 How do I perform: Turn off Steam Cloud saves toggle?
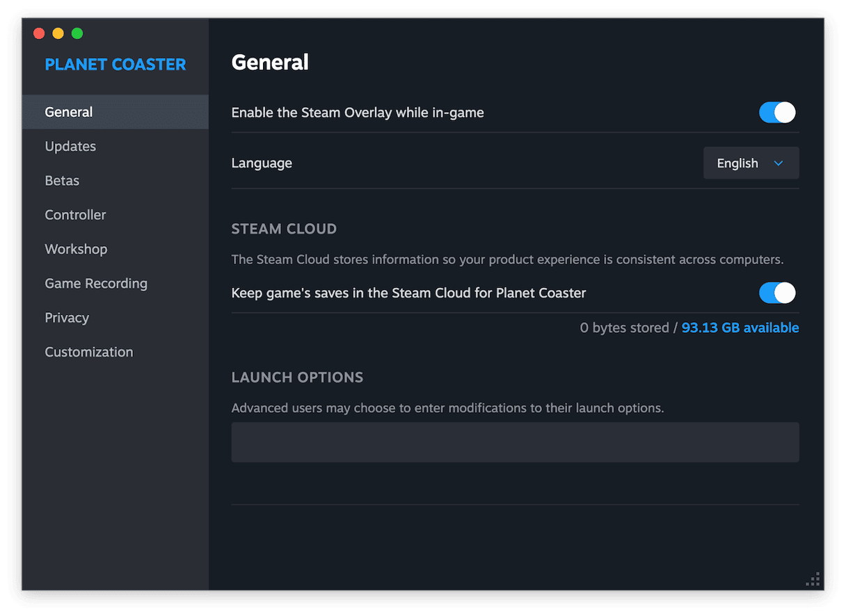776,293
